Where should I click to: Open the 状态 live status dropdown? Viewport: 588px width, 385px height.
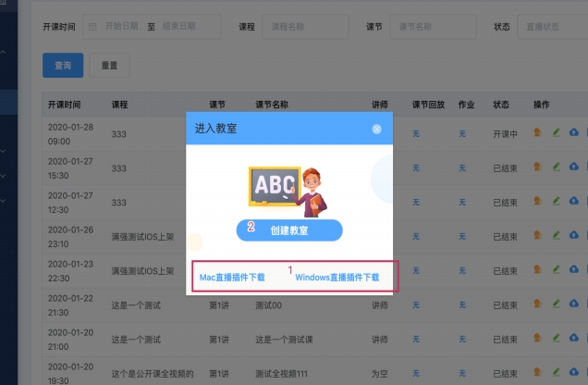tap(551, 27)
